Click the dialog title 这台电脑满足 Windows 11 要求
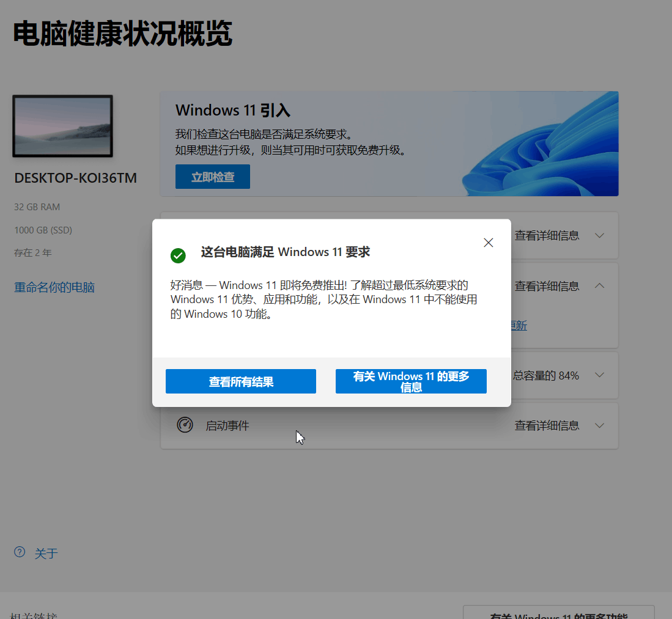This screenshot has width=672, height=619. click(285, 252)
